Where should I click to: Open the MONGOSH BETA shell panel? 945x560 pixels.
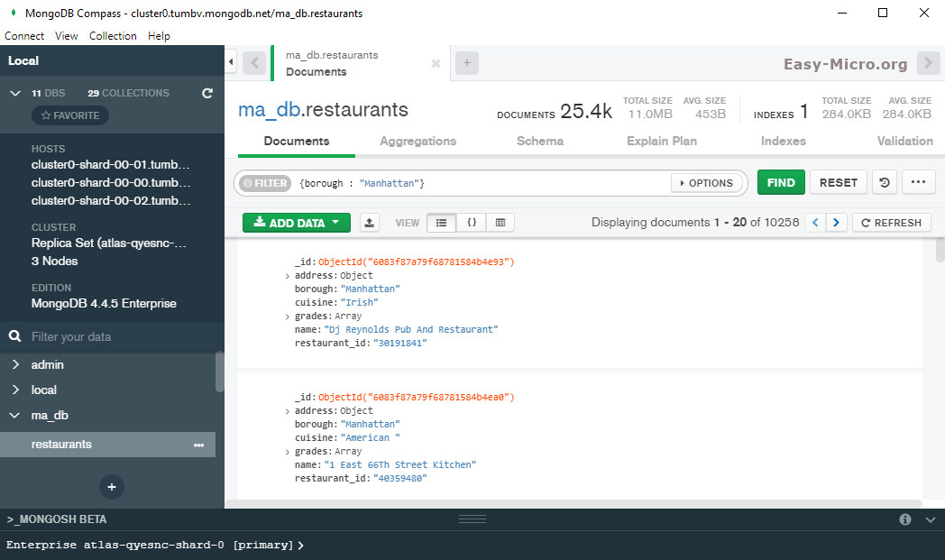click(x=57, y=519)
